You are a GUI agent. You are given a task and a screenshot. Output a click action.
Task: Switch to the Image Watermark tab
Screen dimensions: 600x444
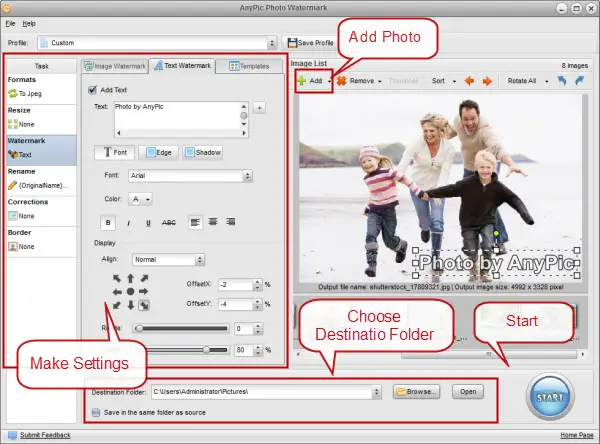click(115, 66)
